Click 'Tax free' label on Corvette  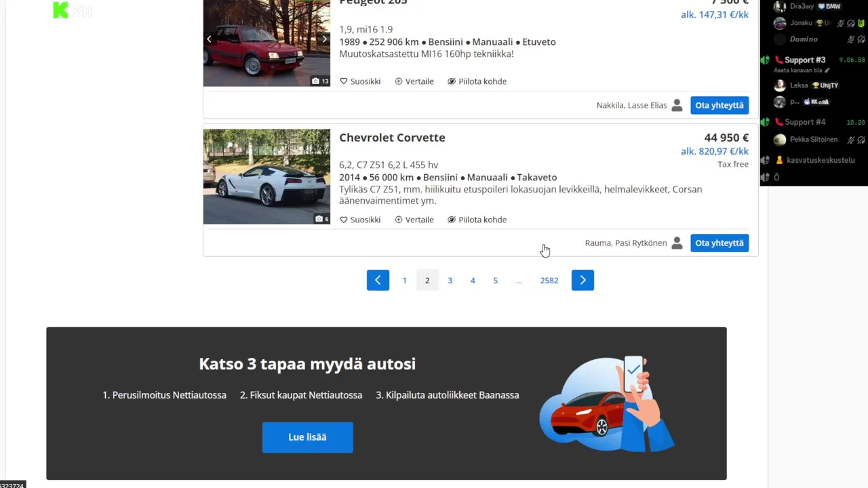point(733,164)
